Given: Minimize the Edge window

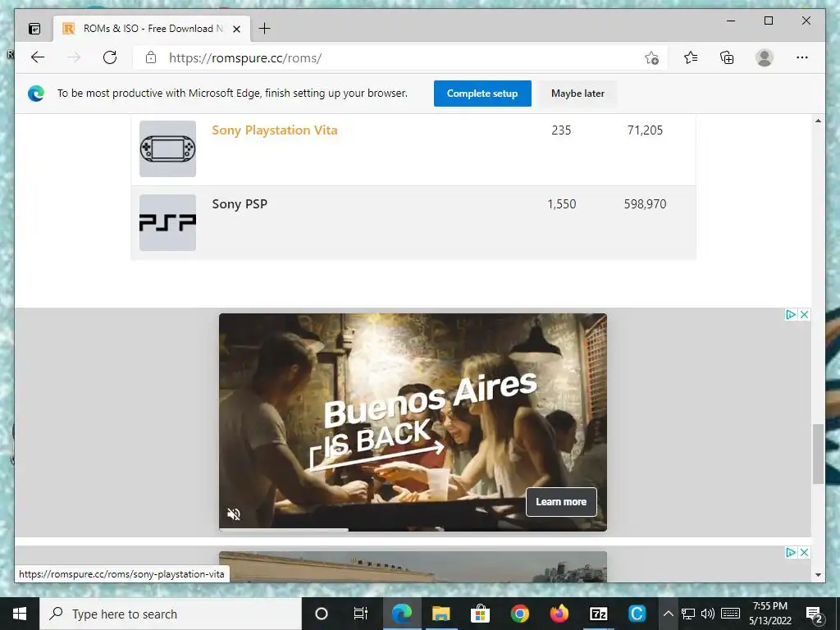Looking at the screenshot, I should (x=731, y=21).
